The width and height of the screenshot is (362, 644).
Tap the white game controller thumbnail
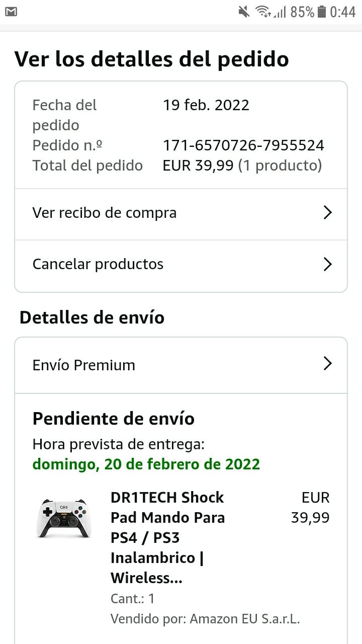pyautogui.click(x=64, y=518)
